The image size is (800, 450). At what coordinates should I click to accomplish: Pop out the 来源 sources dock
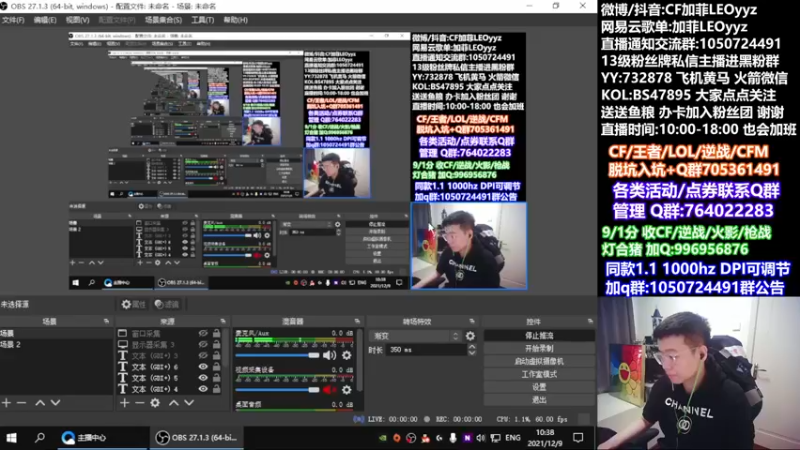(223, 321)
